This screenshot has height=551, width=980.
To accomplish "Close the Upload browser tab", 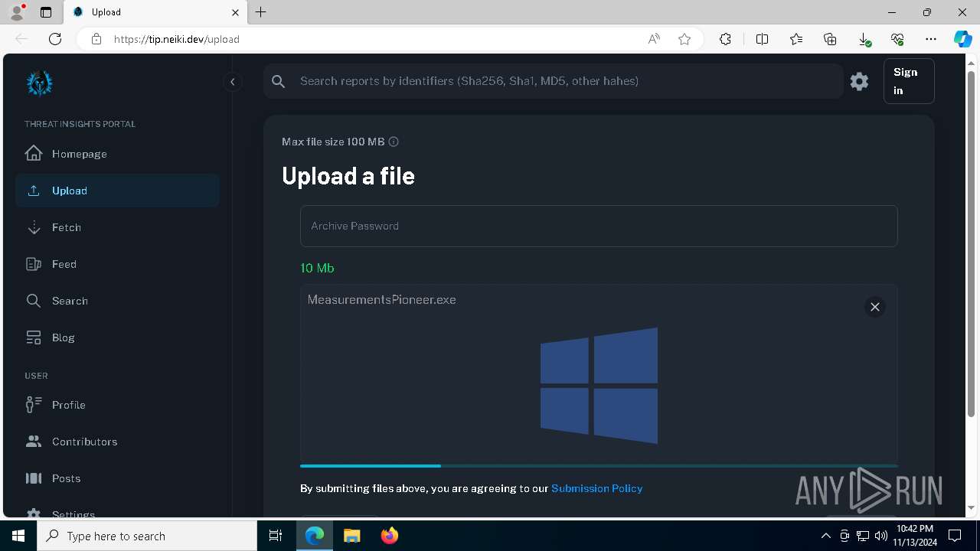I will (236, 12).
